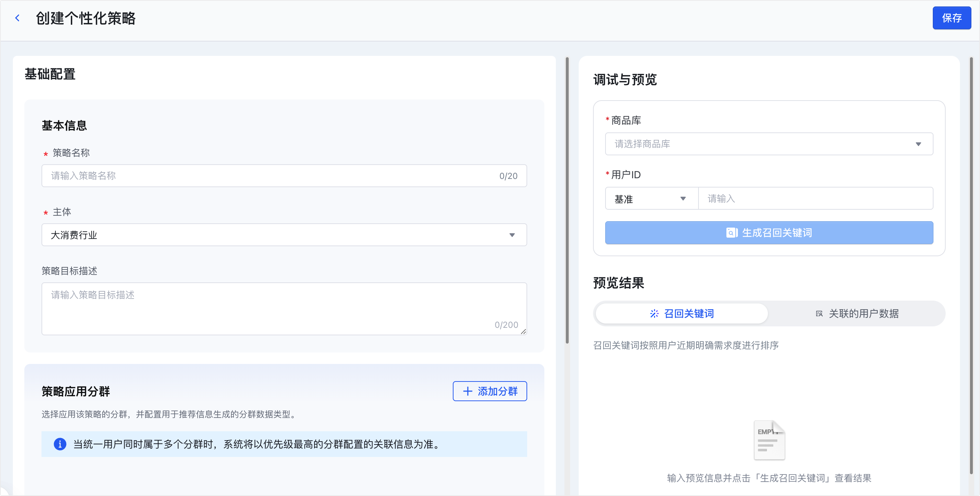Click the info icon in the blue notice
This screenshot has width=980, height=496.
(x=60, y=444)
